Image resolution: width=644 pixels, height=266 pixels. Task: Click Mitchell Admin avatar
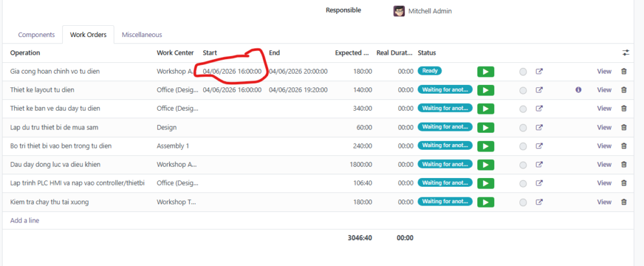pos(399,11)
